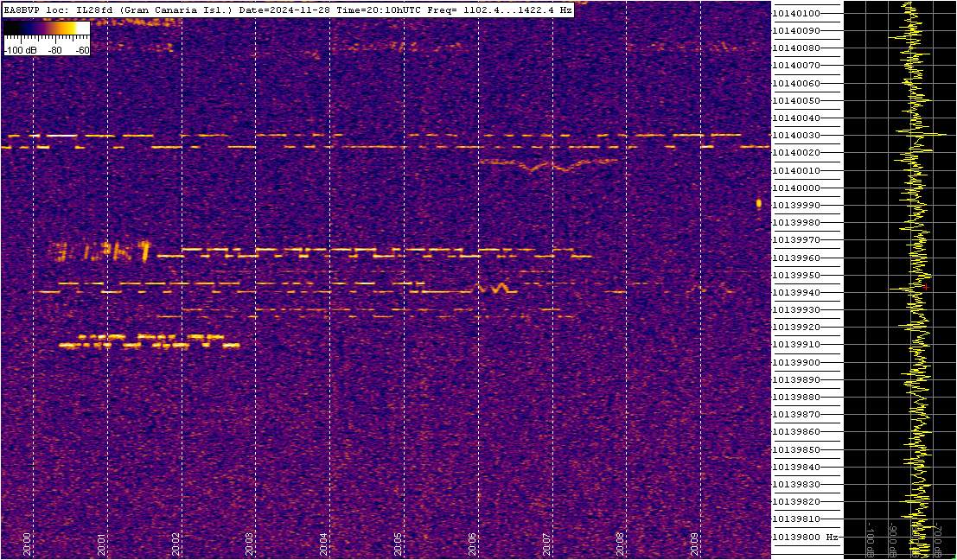Click the 10139930 frequency label
This screenshot has height=560, width=957.
point(796,310)
